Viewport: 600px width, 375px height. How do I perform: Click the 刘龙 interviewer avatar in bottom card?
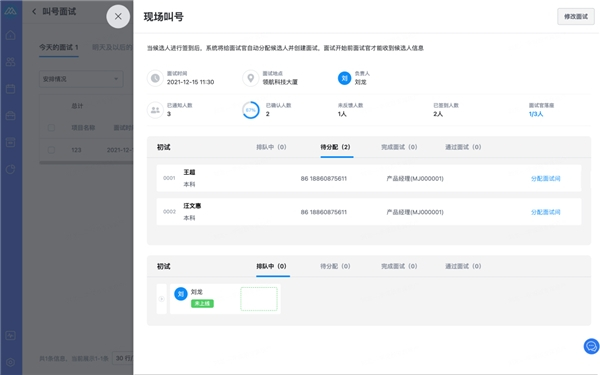pos(181,294)
